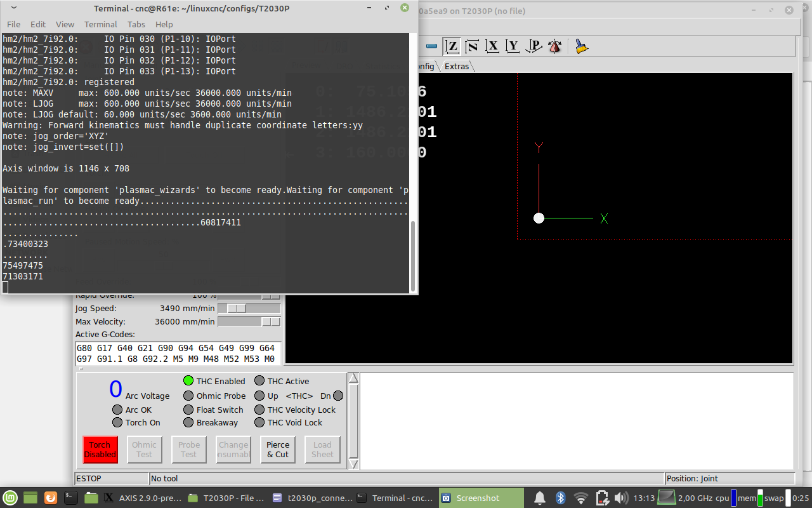Click the Ohmic Test button
Image resolution: width=812 pixels, height=508 pixels.
145,450
